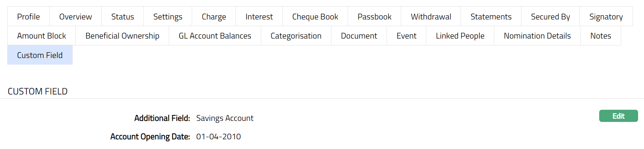This screenshot has height=149, width=644.
Task: Select the Withdrawal tab
Action: pos(431,17)
